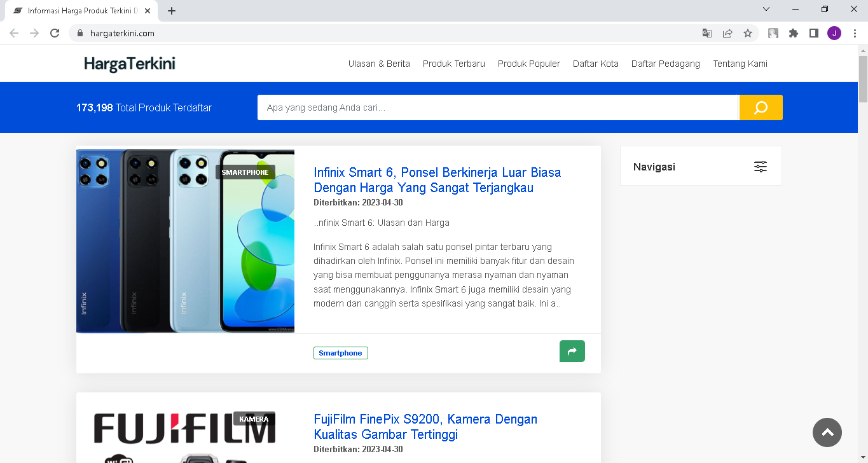Click the page vertical scrollbar thumb
This screenshot has width=868, height=463.
click(863, 78)
